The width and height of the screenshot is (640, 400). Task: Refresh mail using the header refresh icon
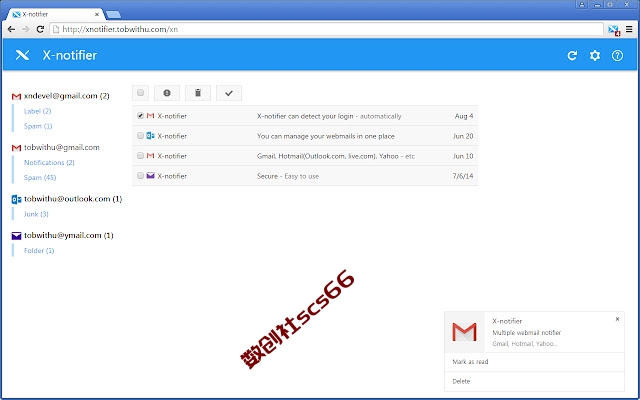pyautogui.click(x=572, y=56)
